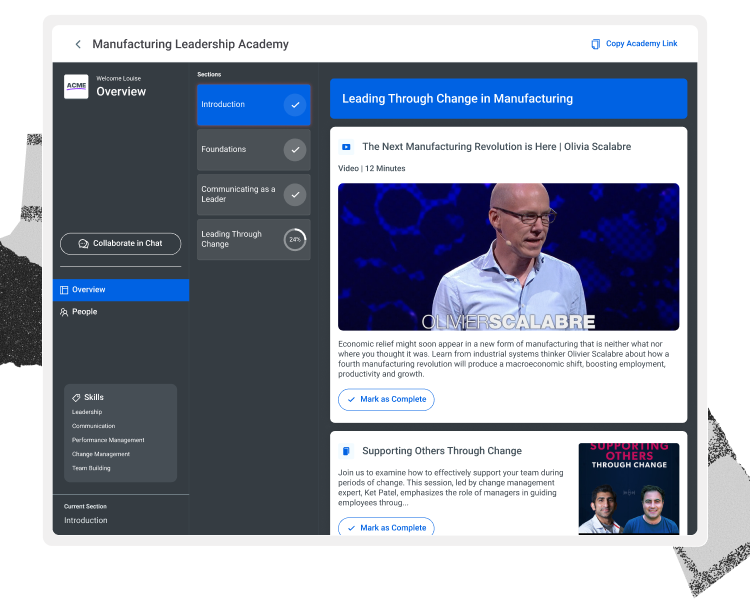Click the back arrow beside Manufacturing Leadership Academy
750x612 pixels.
(x=78, y=44)
